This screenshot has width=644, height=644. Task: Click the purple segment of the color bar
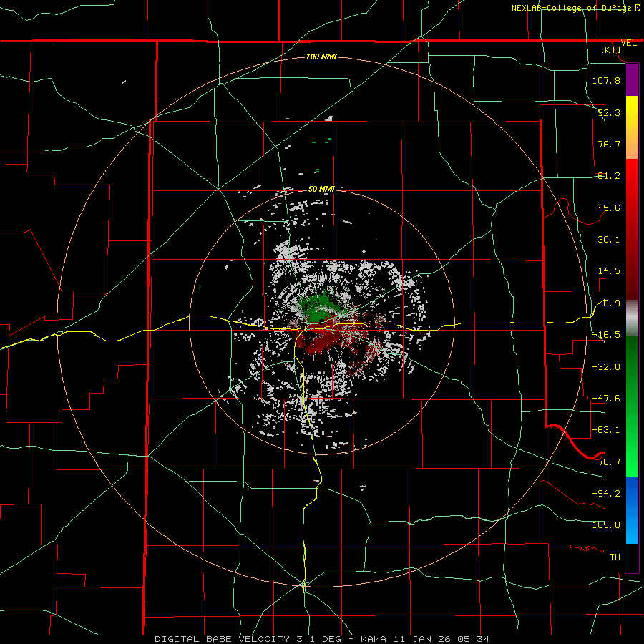coord(632,80)
